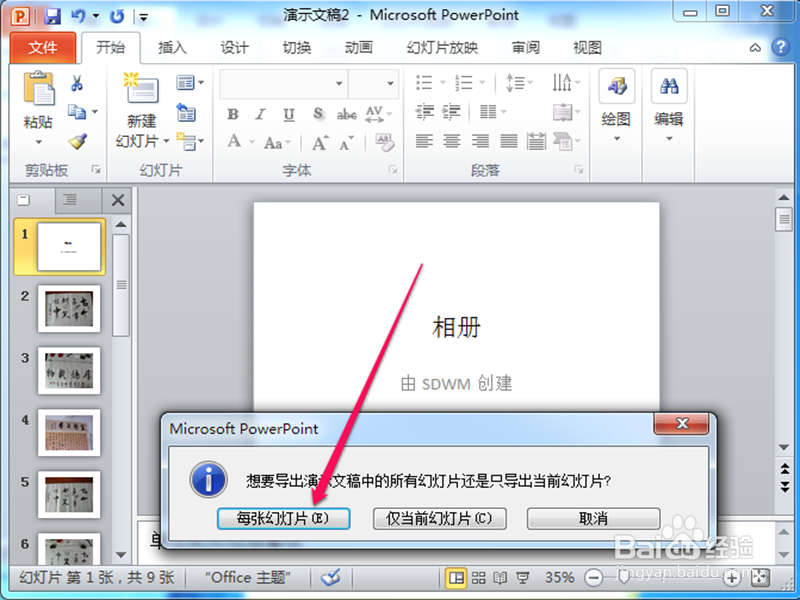
Task: Toggle Italic formatting
Action: [x=261, y=114]
